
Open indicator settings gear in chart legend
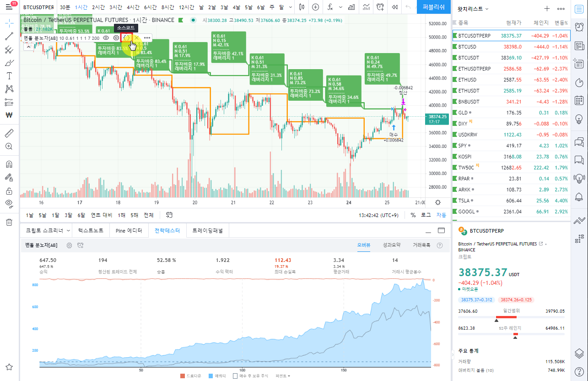pos(116,38)
